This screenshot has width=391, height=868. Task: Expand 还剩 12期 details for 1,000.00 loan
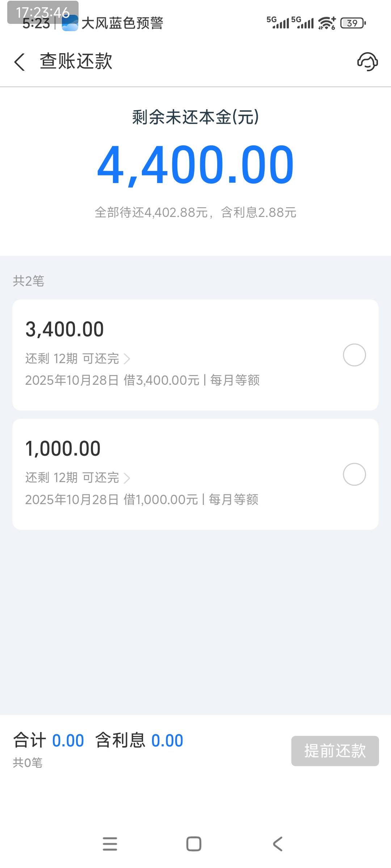[77, 478]
